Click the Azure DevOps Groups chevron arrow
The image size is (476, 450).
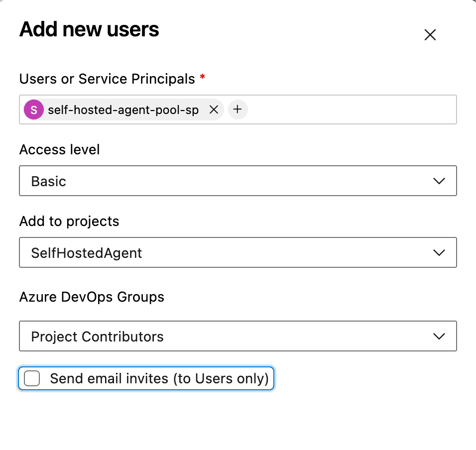[439, 337]
